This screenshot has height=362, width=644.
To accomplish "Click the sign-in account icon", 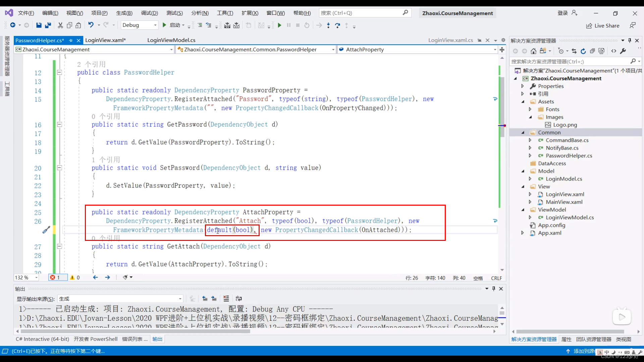I will point(575,13).
